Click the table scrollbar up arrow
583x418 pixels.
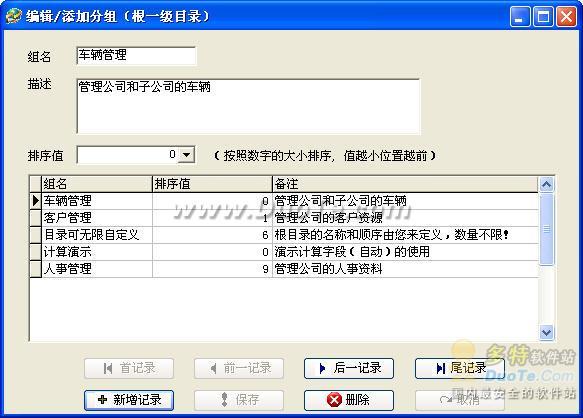coord(547,184)
